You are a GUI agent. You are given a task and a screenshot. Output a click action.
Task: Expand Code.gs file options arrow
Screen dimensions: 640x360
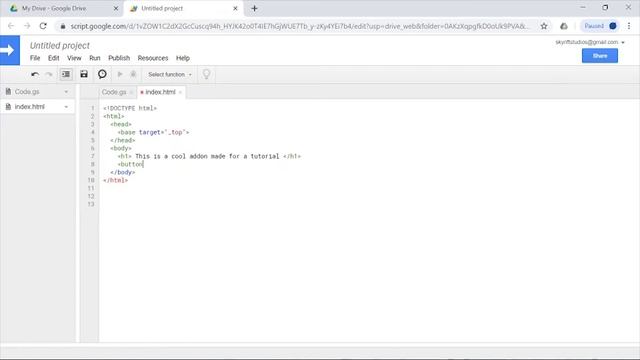pyautogui.click(x=66, y=92)
